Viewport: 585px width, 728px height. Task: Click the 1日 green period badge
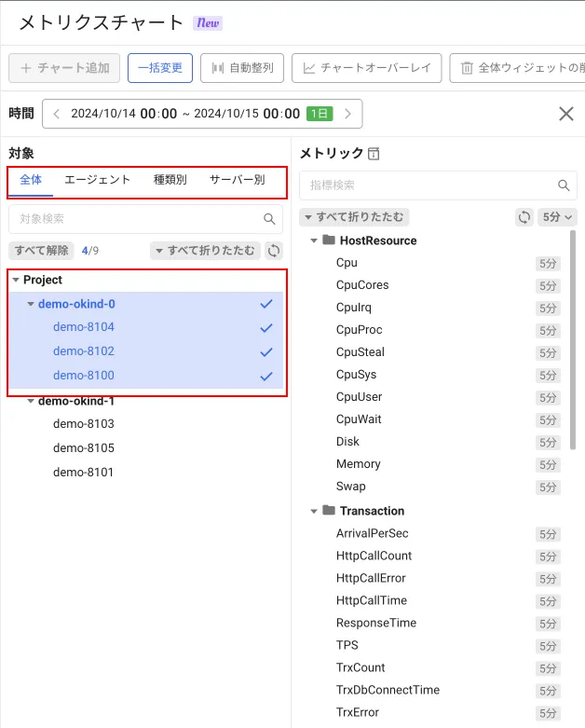point(320,114)
